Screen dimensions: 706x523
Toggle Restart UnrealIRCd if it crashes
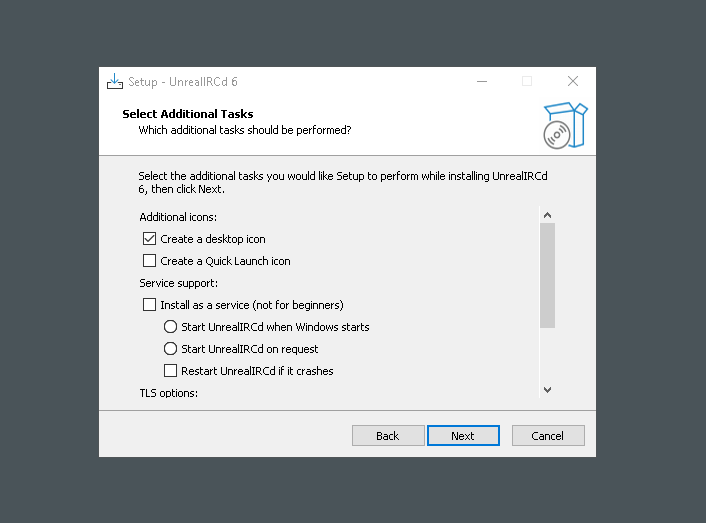[170, 371]
